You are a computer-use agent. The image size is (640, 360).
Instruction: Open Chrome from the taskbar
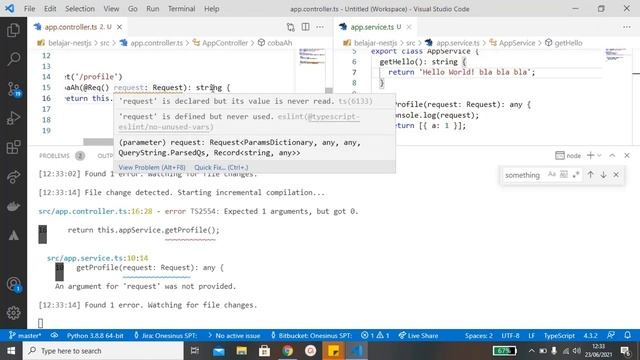(287, 351)
